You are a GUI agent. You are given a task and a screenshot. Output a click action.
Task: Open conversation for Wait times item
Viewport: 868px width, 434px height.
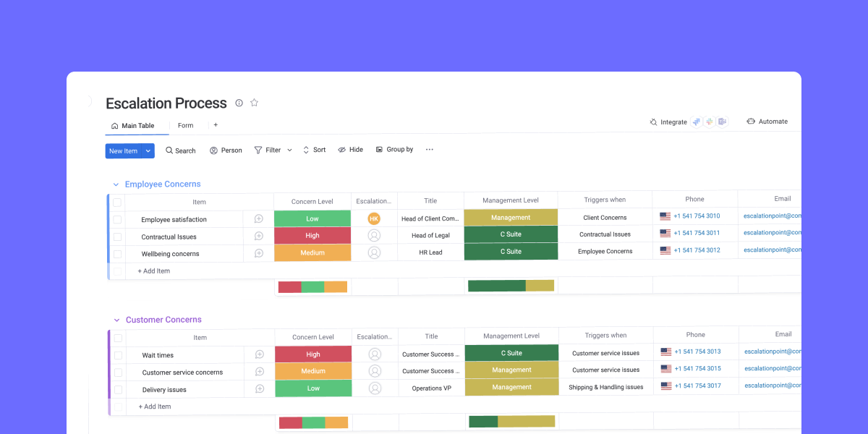[259, 355]
